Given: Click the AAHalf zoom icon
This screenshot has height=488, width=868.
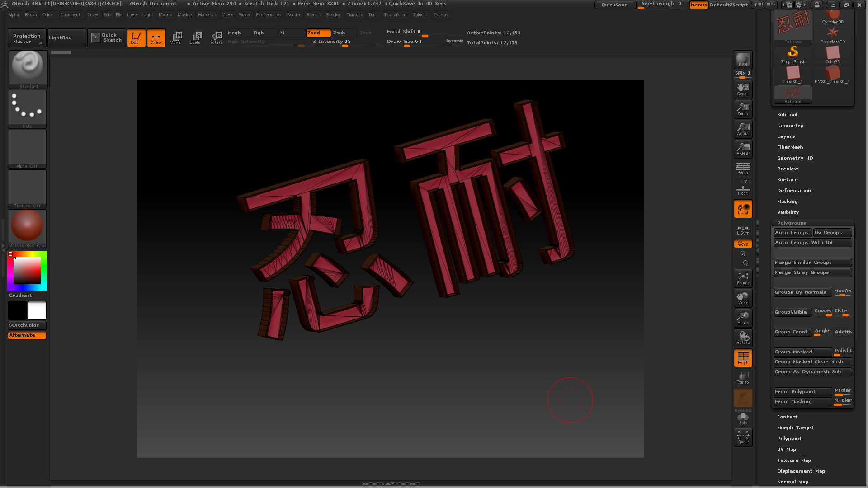Looking at the screenshot, I should point(743,149).
